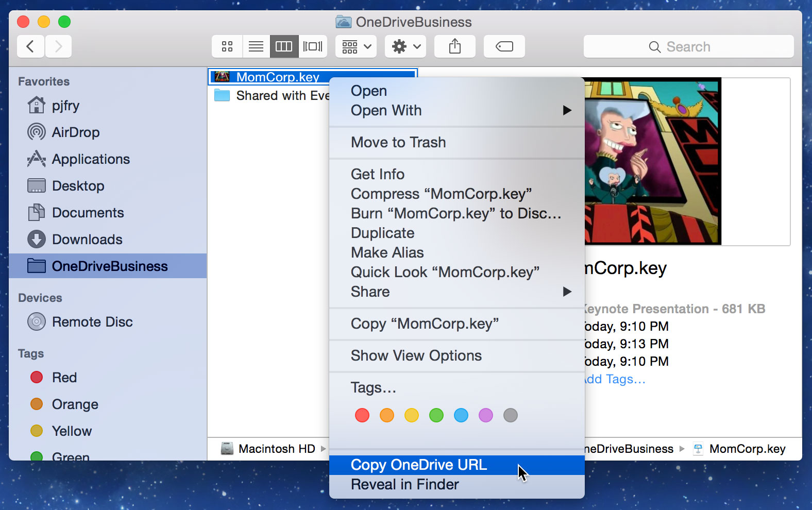The width and height of the screenshot is (812, 510).
Task: Select Move to Trash in context menu
Action: [398, 142]
